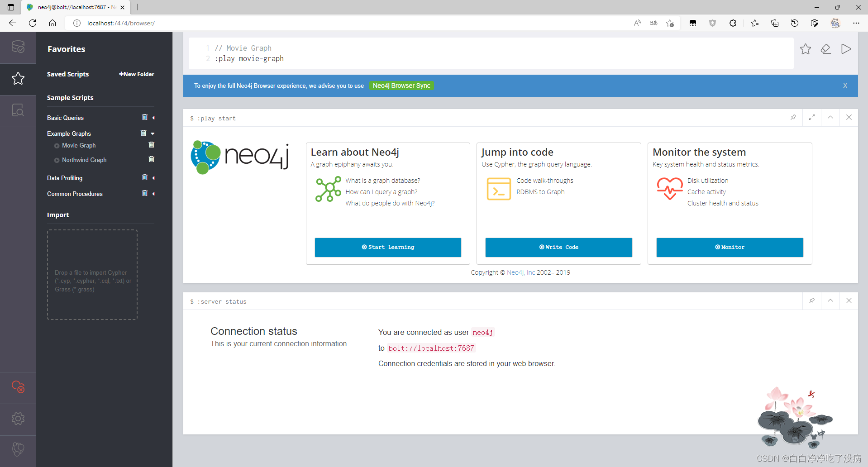Open the tab actions menu icon

pyautogui.click(x=11, y=7)
